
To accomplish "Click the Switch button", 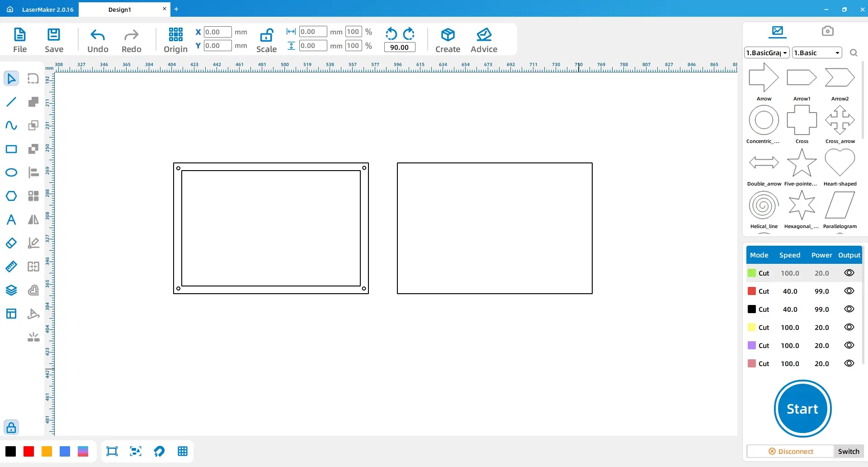I will pos(849,451).
